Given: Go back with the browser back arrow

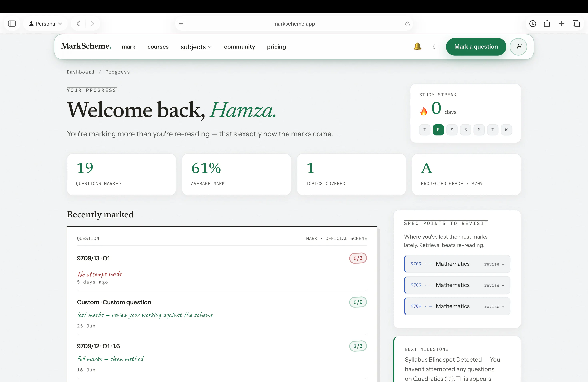Looking at the screenshot, I should (78, 24).
